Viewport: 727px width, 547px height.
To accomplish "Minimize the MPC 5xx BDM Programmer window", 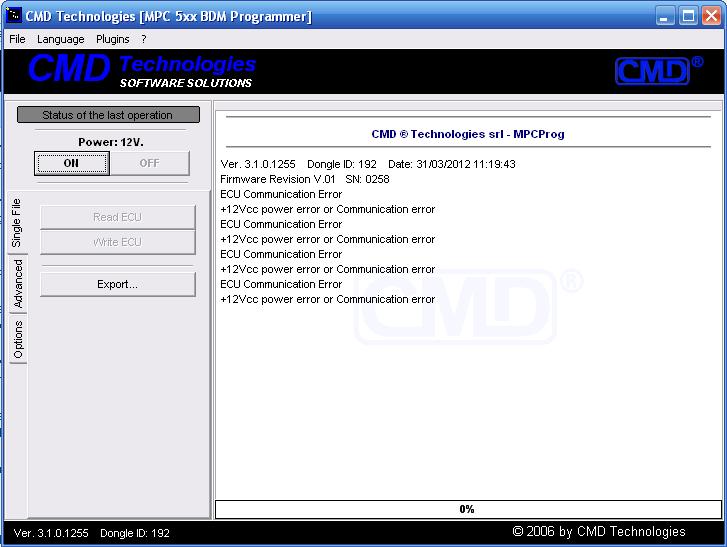I will point(665,16).
